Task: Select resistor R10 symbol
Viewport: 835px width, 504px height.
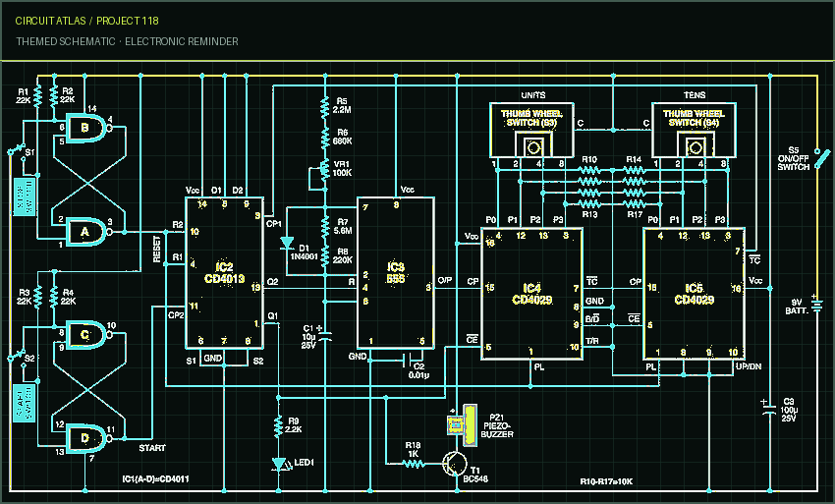Action: (589, 171)
